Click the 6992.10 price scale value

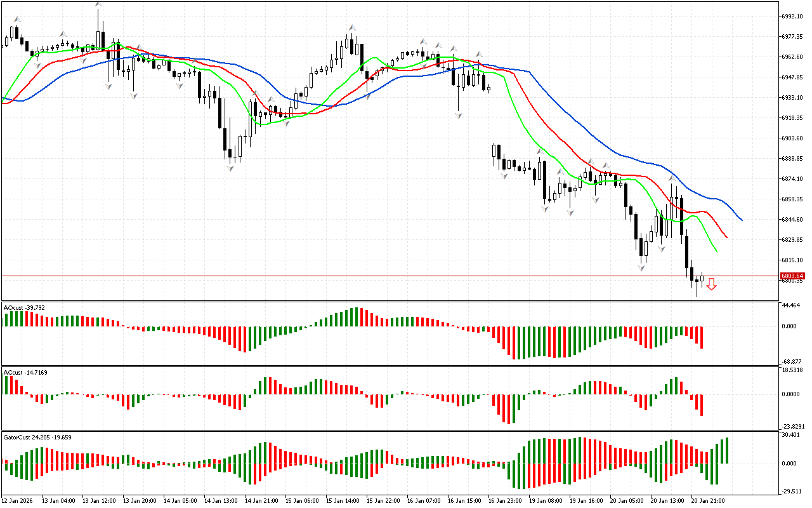793,16
